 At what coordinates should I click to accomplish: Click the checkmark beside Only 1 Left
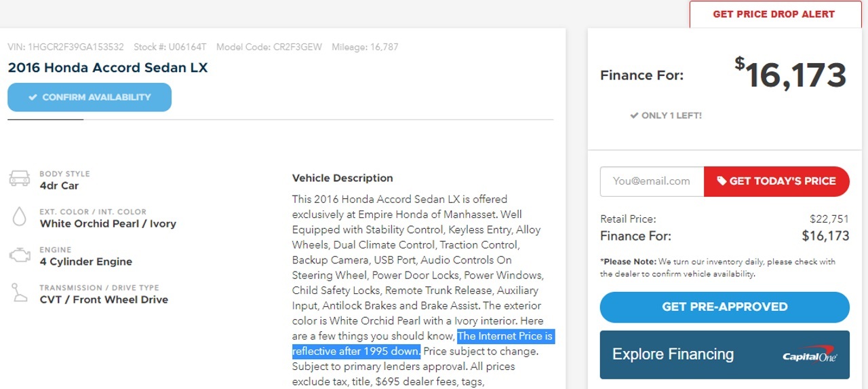pyautogui.click(x=634, y=115)
